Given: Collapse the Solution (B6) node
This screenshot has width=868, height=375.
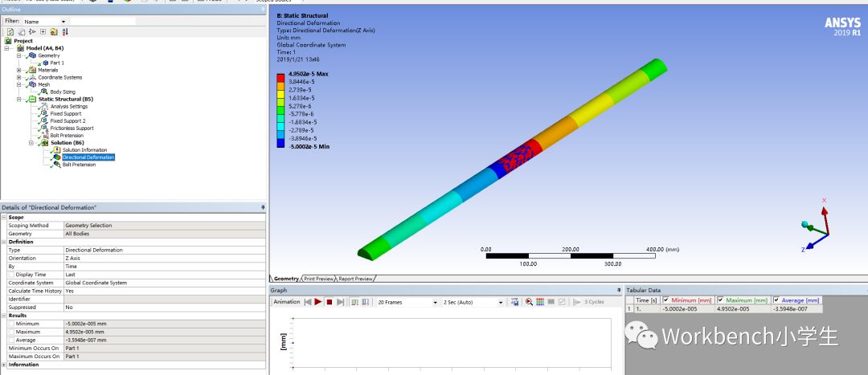Looking at the screenshot, I should (x=31, y=143).
